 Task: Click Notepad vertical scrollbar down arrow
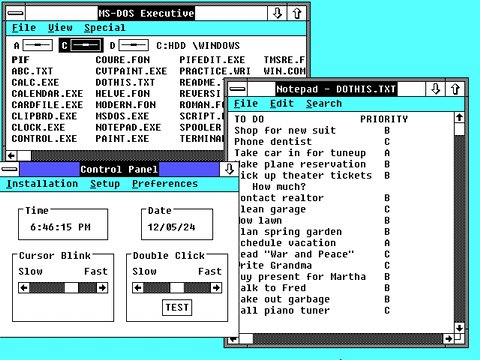point(459,328)
